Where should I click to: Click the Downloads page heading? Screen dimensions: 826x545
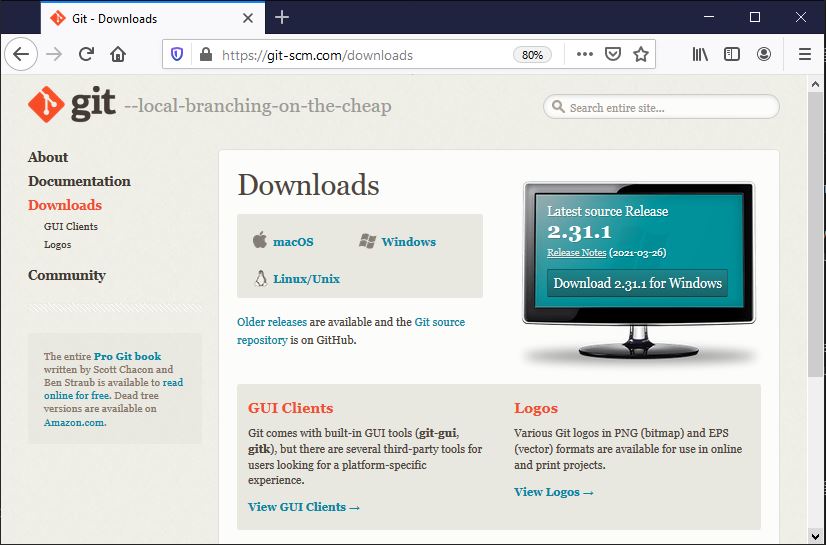(308, 185)
